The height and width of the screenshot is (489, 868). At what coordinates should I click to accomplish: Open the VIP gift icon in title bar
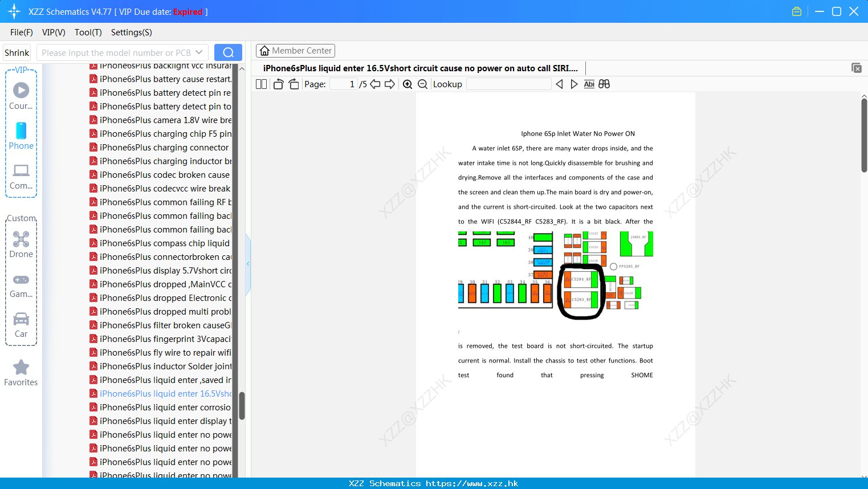click(x=797, y=11)
